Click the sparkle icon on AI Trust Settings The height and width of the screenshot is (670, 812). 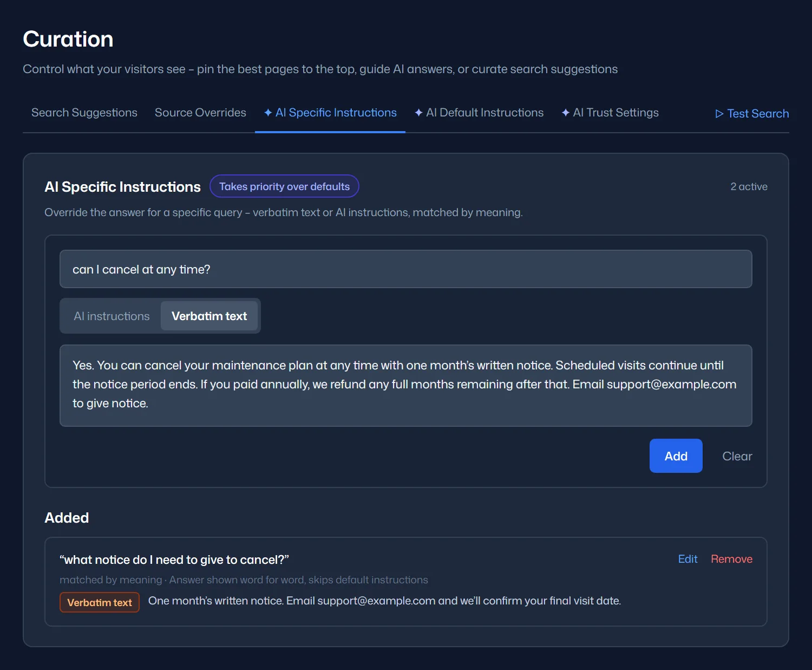[x=566, y=113]
